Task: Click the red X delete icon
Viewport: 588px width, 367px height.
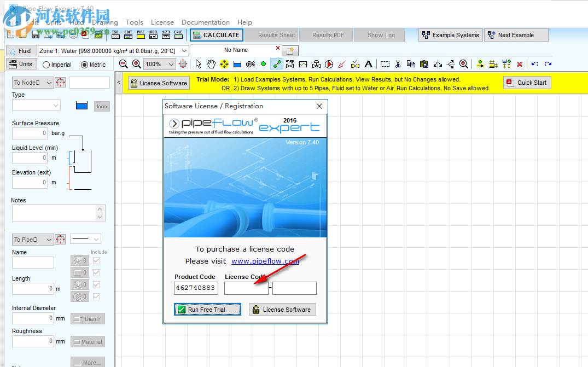Action: 520,64
